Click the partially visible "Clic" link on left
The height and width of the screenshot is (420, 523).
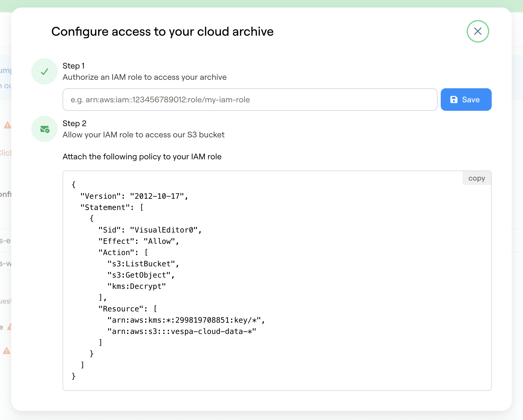pos(5,152)
